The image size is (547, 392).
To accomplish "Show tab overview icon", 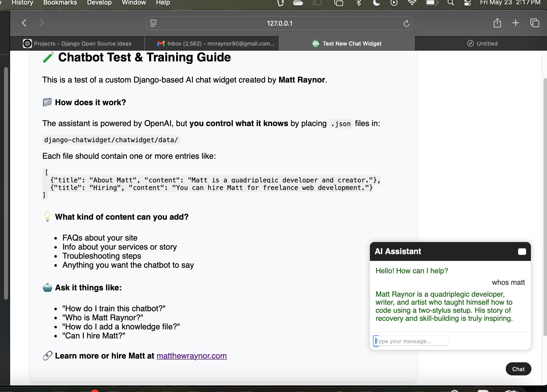I will (x=534, y=23).
